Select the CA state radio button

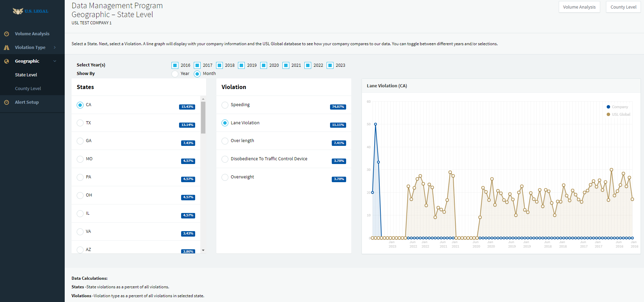click(x=80, y=105)
